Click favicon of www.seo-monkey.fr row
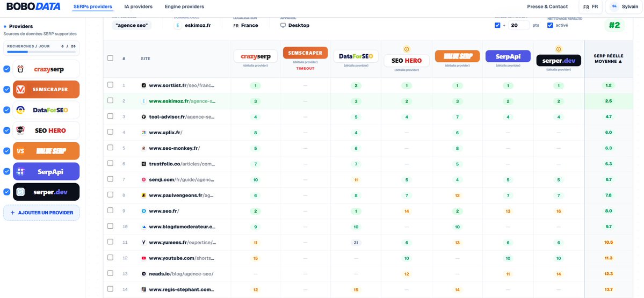Viewport: 644px width, 298px height. point(144,148)
